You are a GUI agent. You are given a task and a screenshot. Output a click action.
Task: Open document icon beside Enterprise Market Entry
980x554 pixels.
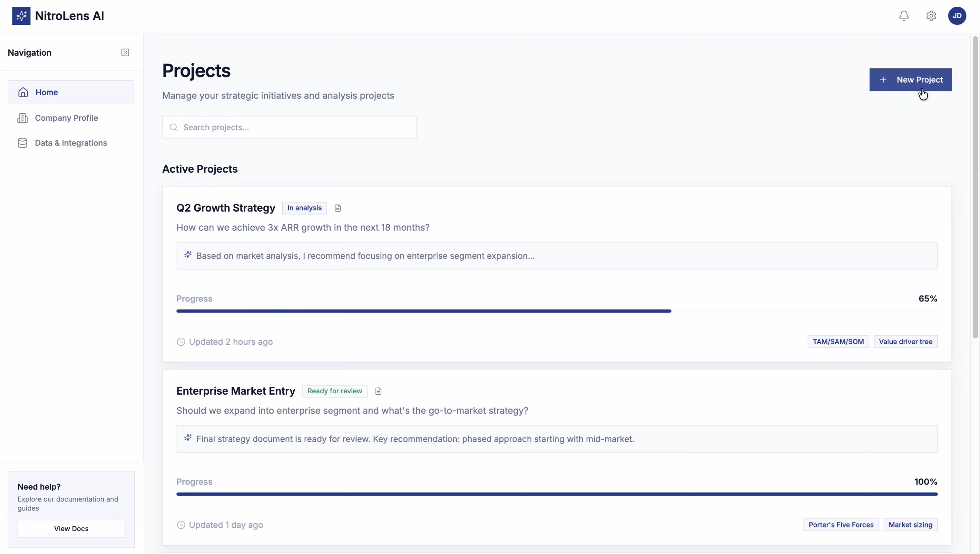[x=378, y=391]
